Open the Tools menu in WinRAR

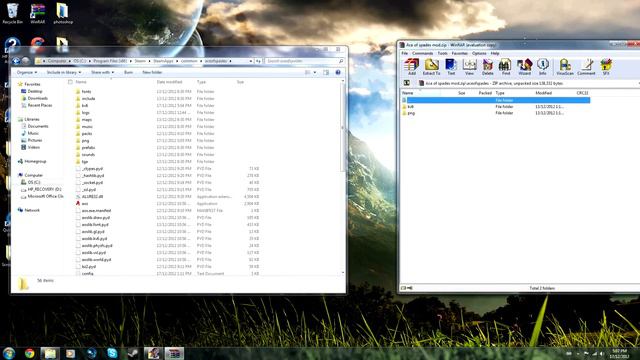[442, 53]
